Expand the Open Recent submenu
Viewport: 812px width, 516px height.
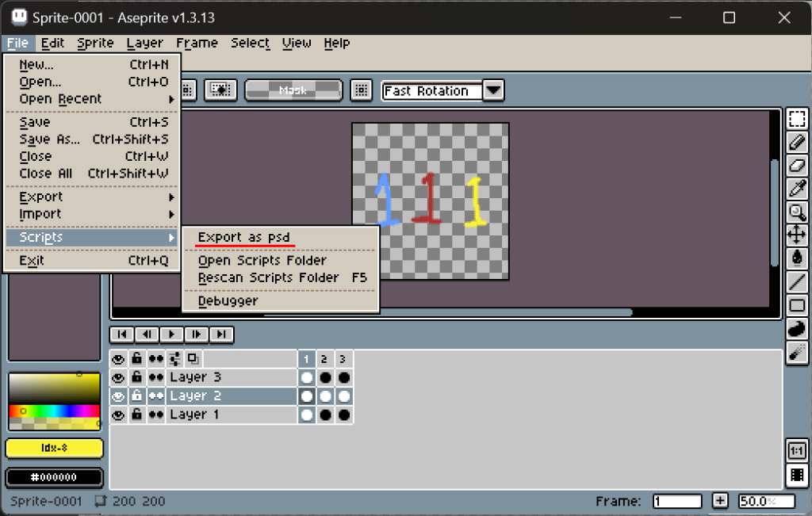[x=94, y=99]
